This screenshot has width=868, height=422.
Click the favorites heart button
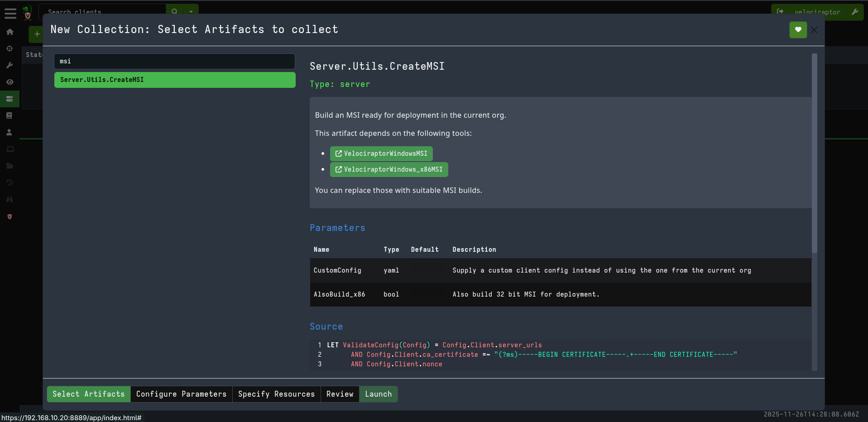[x=798, y=30]
